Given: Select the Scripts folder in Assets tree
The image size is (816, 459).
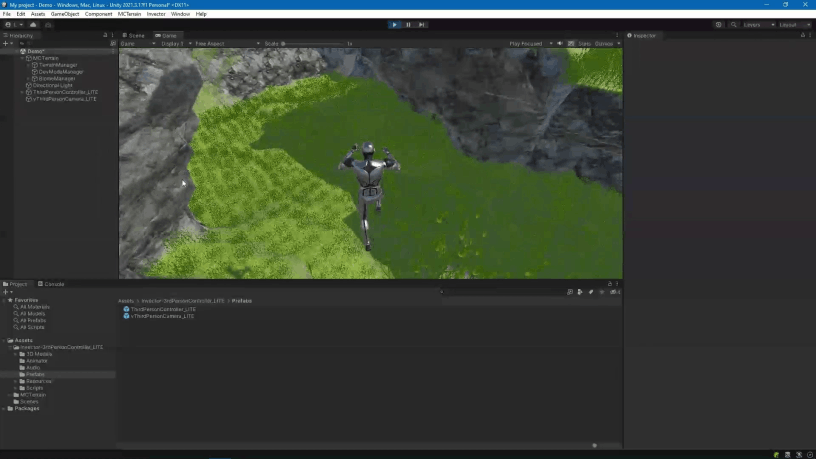Looking at the screenshot, I should pos(35,388).
